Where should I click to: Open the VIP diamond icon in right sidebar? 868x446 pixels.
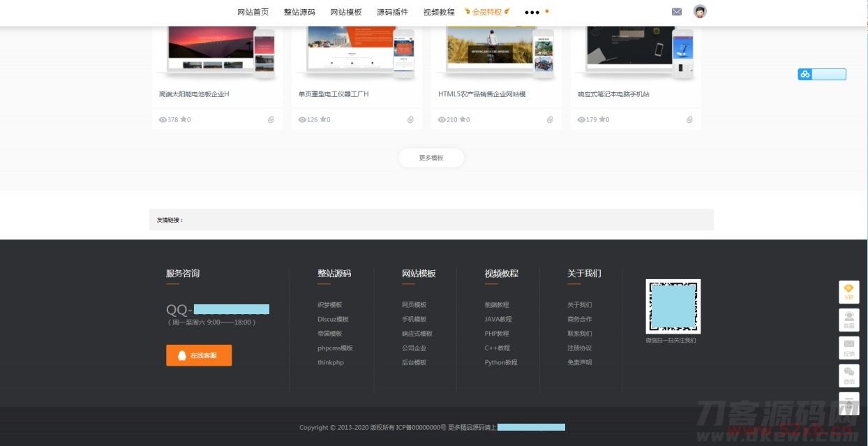(848, 292)
